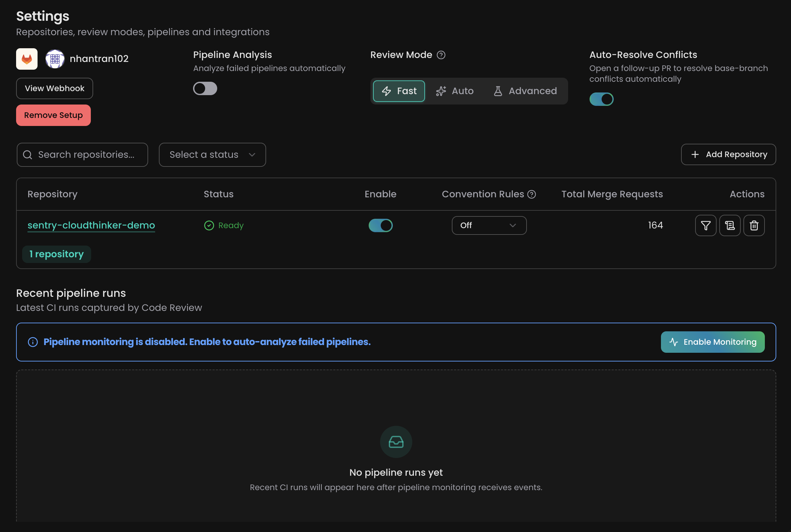The height and width of the screenshot is (532, 791).
Task: Click the Enable Monitoring button
Action: pyautogui.click(x=713, y=342)
